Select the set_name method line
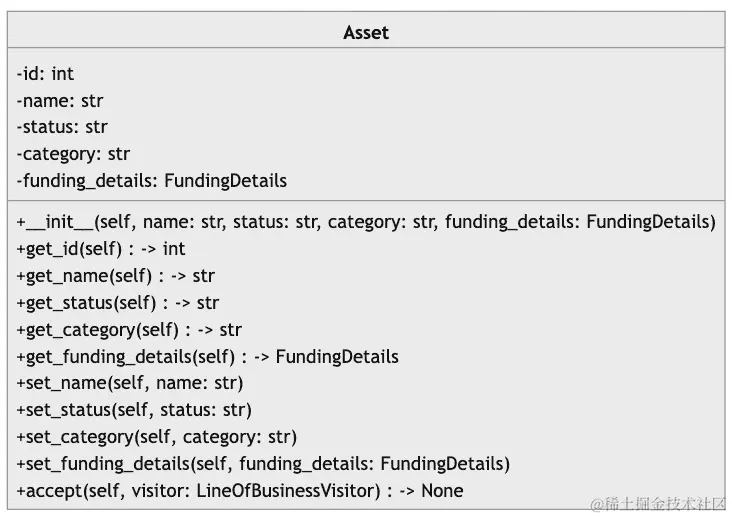732x518 pixels. click(130, 383)
